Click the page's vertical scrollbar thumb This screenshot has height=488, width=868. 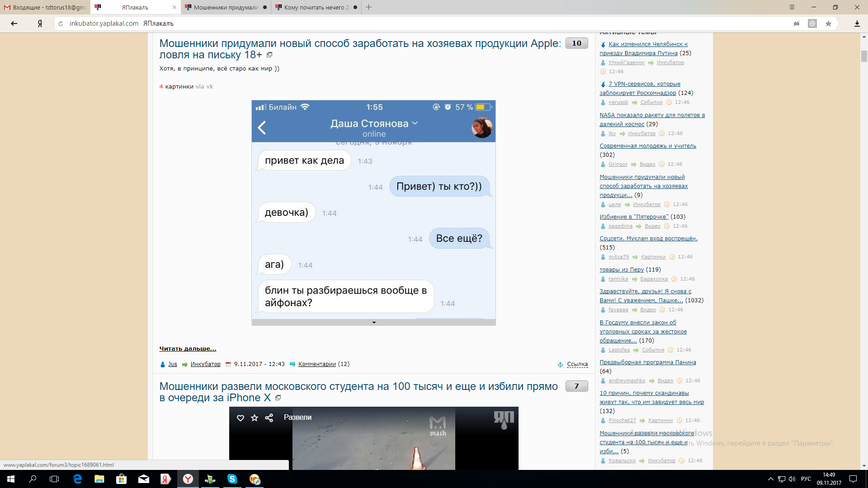tap(864, 56)
